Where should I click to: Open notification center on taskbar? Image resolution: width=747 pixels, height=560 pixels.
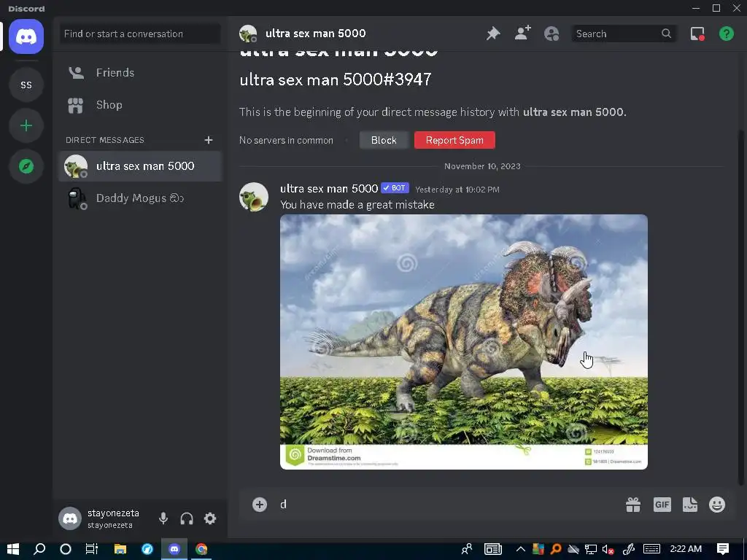click(x=723, y=549)
